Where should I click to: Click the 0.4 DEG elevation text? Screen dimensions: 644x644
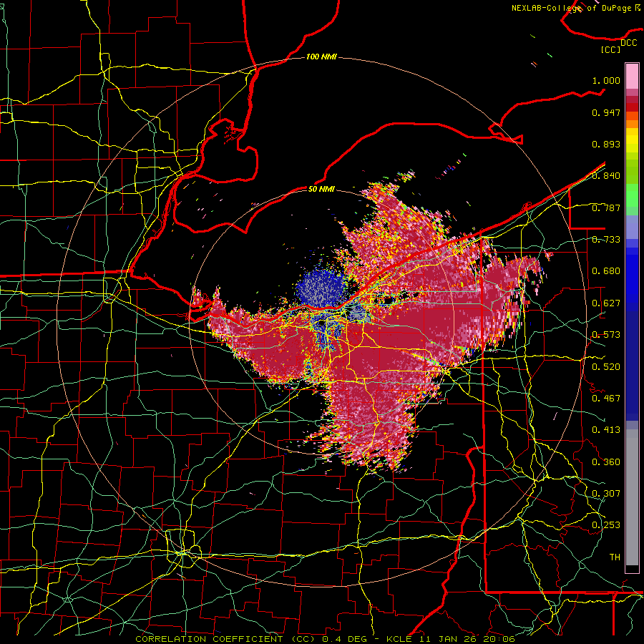[x=346, y=639]
